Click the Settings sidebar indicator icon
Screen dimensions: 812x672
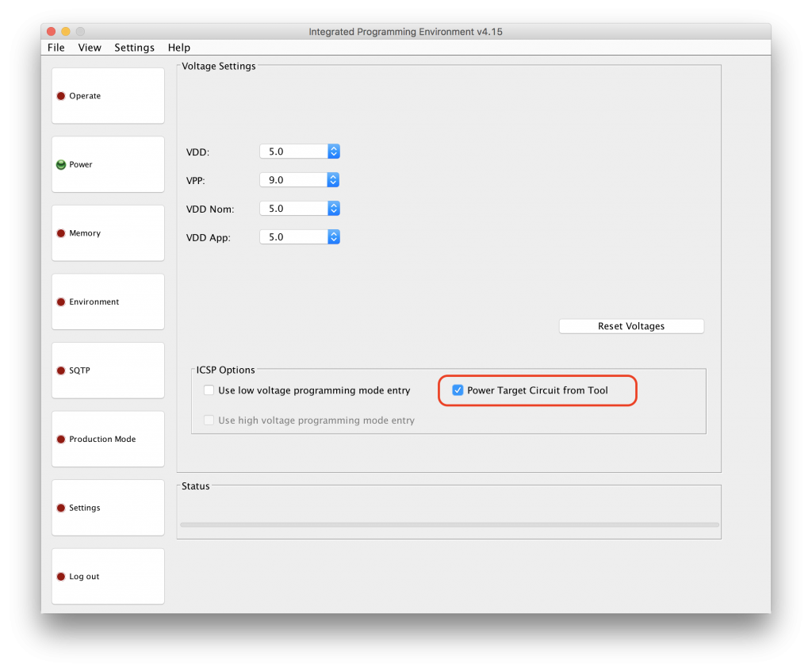pyautogui.click(x=61, y=508)
